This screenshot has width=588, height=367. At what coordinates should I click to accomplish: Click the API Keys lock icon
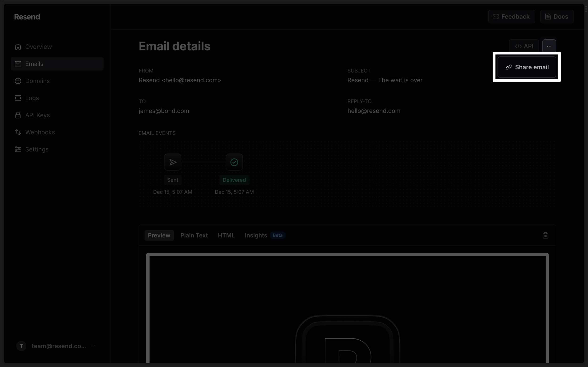(x=18, y=115)
